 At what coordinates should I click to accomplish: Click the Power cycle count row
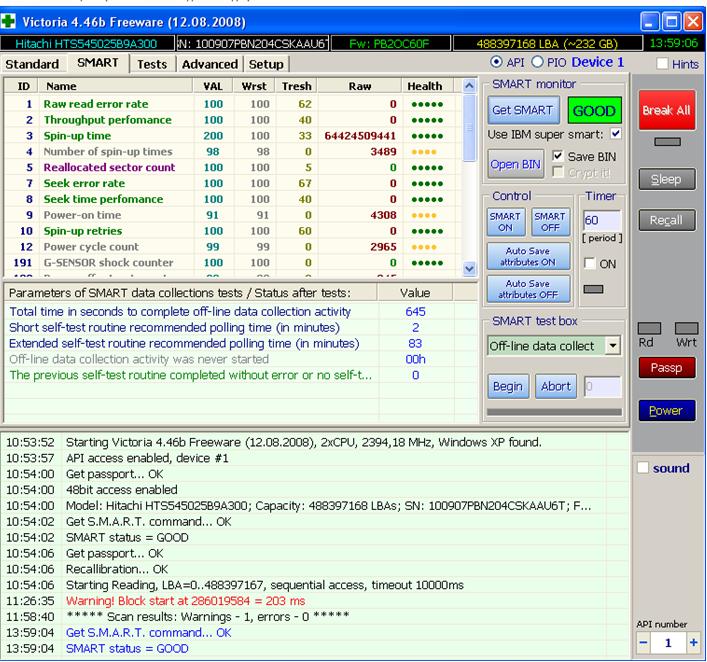pos(233,247)
